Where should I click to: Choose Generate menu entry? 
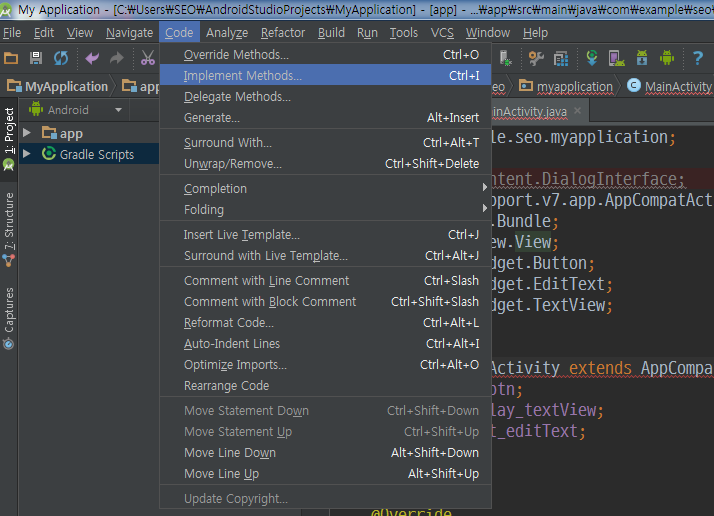coord(325,117)
